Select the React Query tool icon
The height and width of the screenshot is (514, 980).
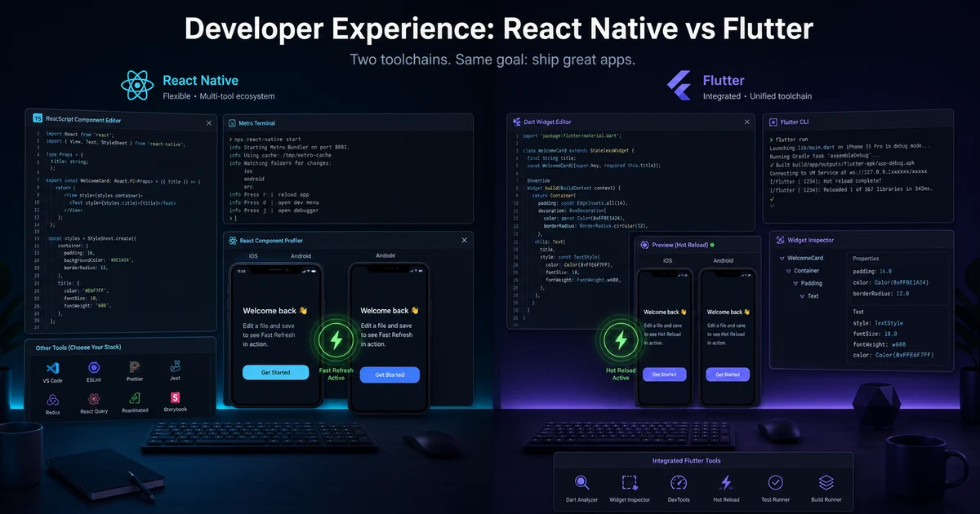click(x=94, y=399)
